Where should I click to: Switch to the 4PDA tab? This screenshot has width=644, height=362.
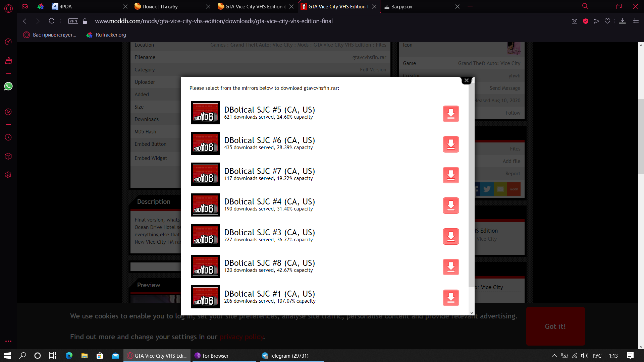pyautogui.click(x=65, y=6)
